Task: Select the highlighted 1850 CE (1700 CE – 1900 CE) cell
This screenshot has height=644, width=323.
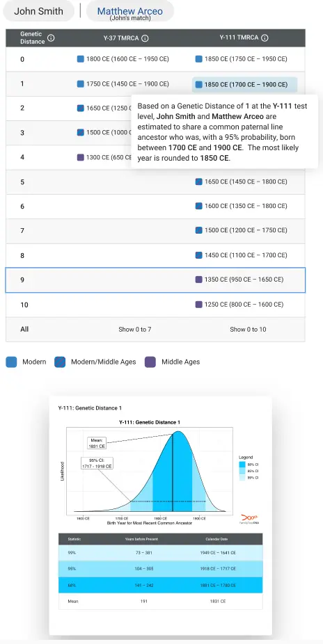Action: [x=244, y=85]
